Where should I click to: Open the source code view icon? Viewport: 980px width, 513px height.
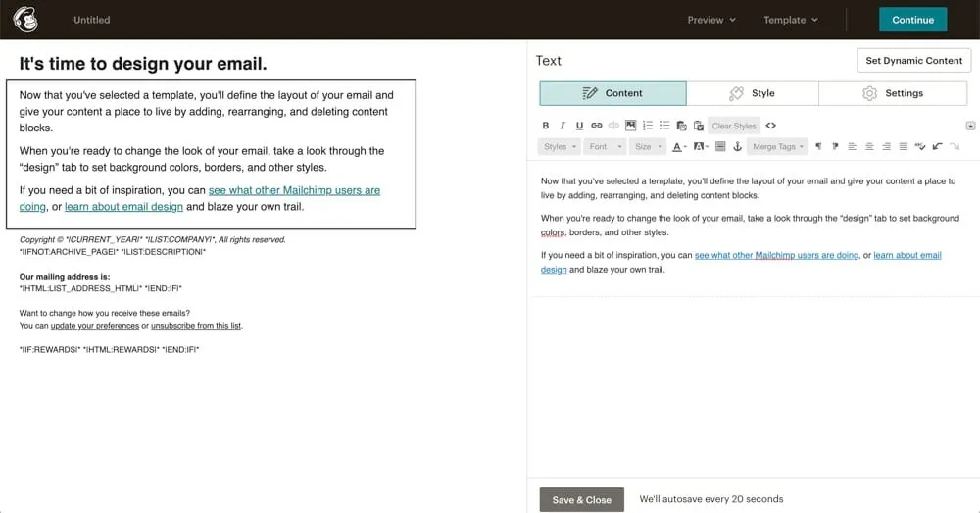click(771, 126)
